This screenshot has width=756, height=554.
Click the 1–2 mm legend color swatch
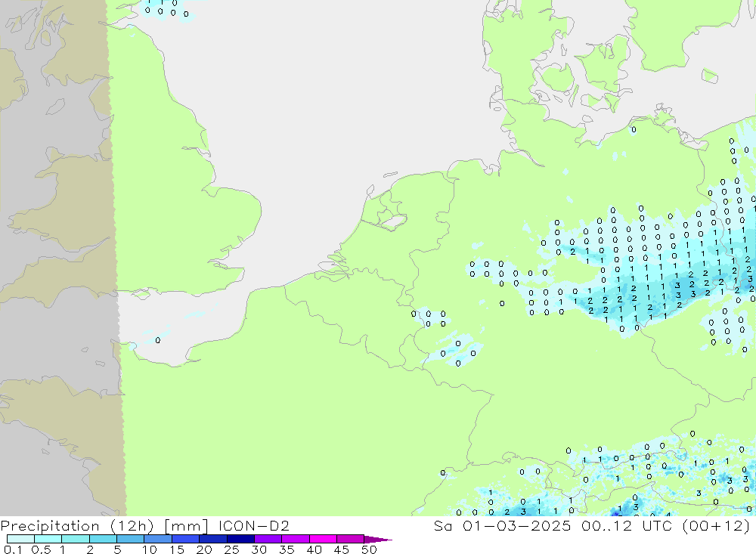[76, 539]
